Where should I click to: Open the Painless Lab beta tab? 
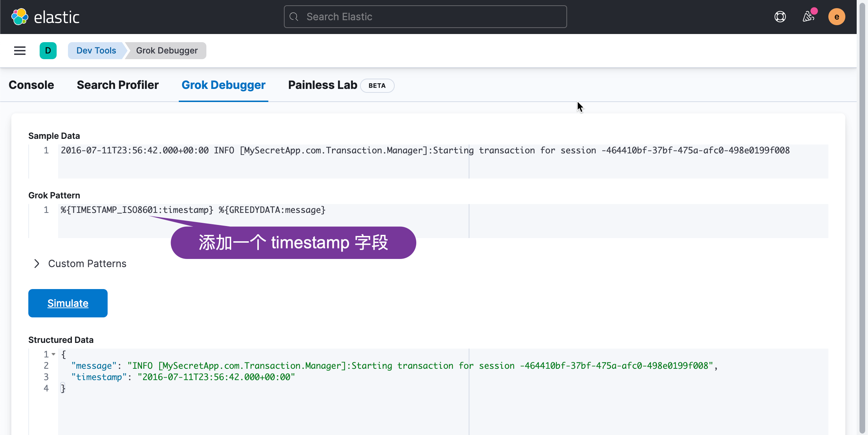(x=322, y=85)
